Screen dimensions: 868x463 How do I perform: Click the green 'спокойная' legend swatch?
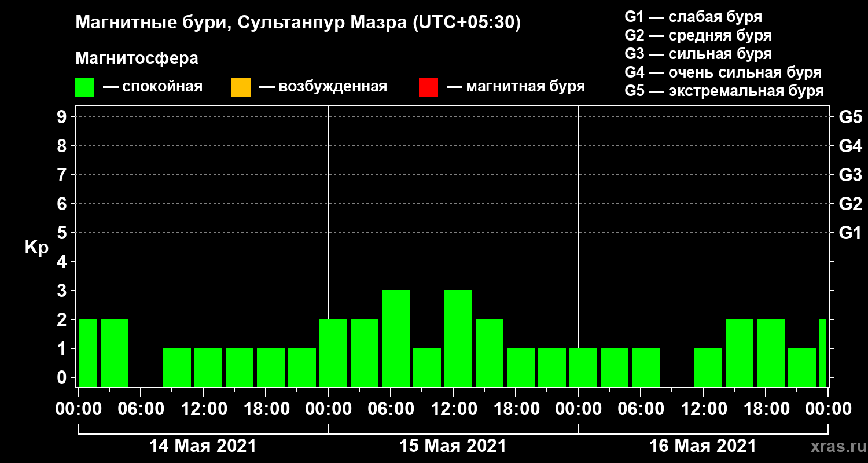[84, 87]
